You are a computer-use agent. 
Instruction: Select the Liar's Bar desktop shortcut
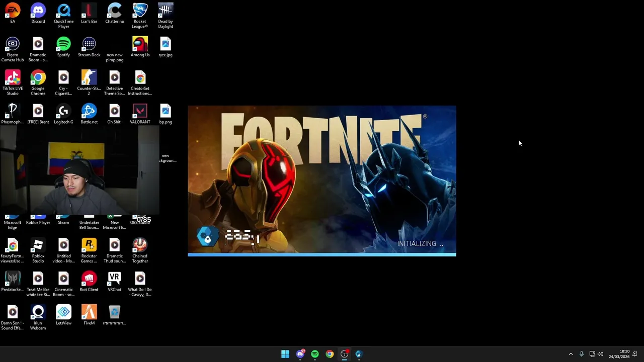coord(89,14)
